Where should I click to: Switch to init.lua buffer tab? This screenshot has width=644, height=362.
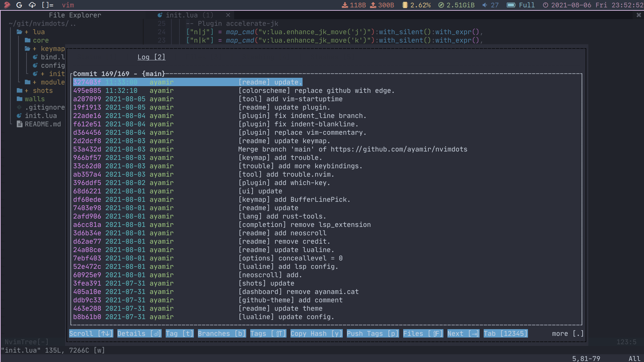[x=181, y=15]
